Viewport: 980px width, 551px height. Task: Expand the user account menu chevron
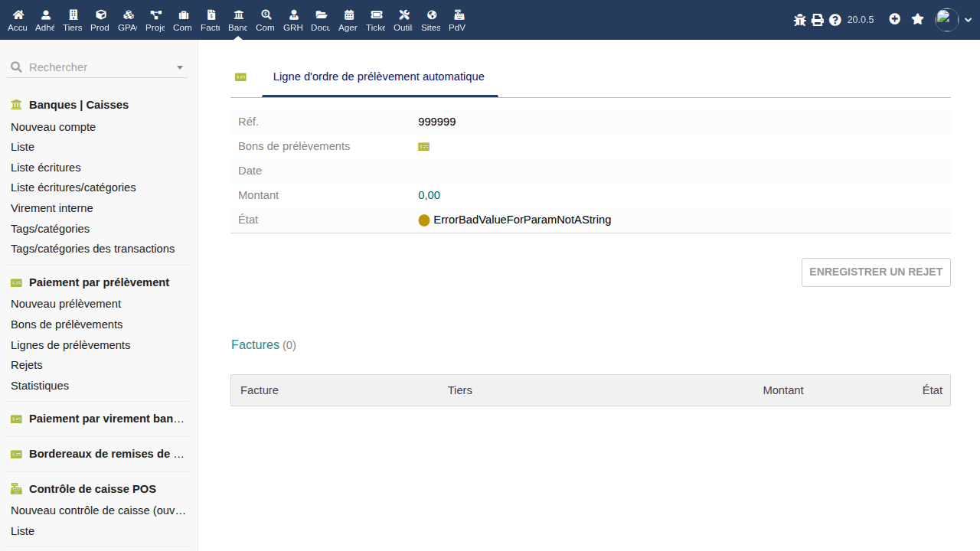969,20
